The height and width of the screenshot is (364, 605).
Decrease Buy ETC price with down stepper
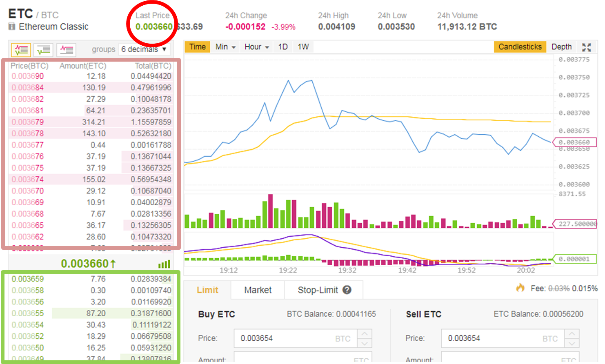[365, 343]
